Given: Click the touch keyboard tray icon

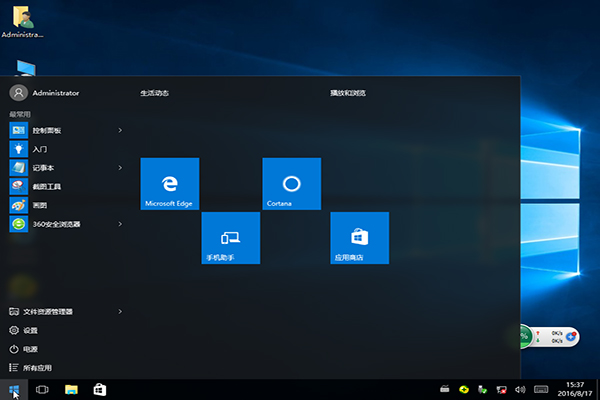Looking at the screenshot, I should pyautogui.click(x=541, y=389).
